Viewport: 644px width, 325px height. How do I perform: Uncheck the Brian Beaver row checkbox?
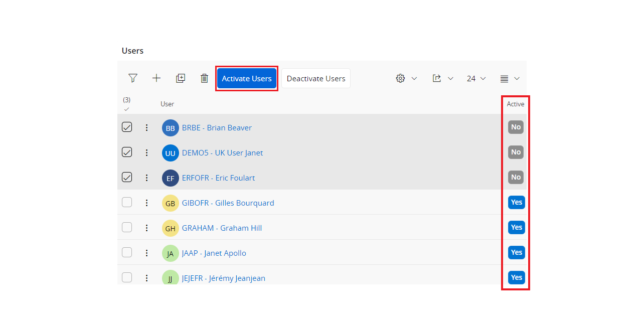127,127
